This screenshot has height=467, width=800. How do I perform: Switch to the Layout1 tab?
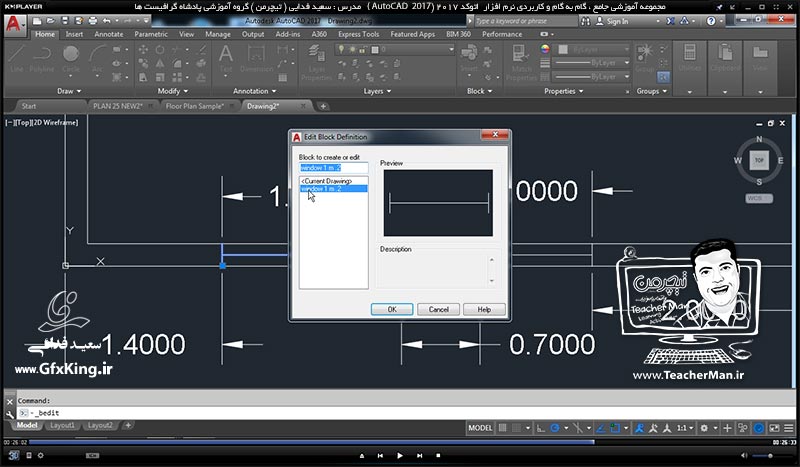[x=62, y=425]
